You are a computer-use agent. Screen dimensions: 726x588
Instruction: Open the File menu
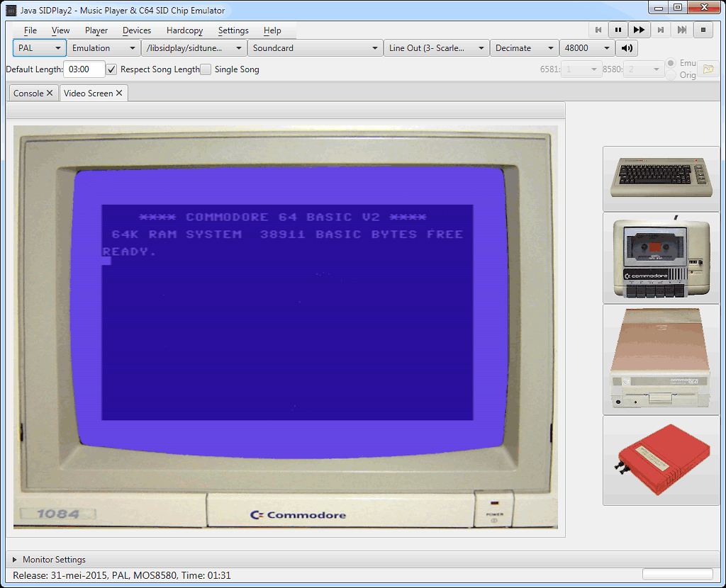click(x=30, y=30)
